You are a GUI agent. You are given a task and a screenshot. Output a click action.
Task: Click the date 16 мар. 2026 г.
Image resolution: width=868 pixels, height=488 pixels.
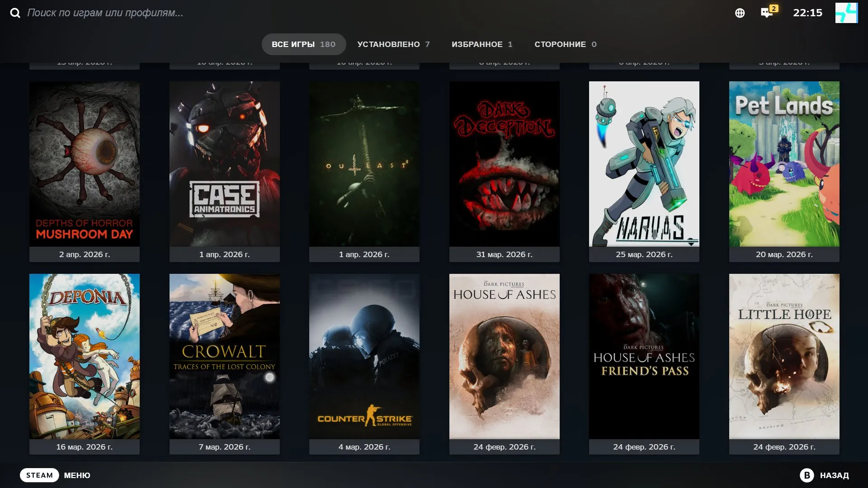[x=85, y=447]
